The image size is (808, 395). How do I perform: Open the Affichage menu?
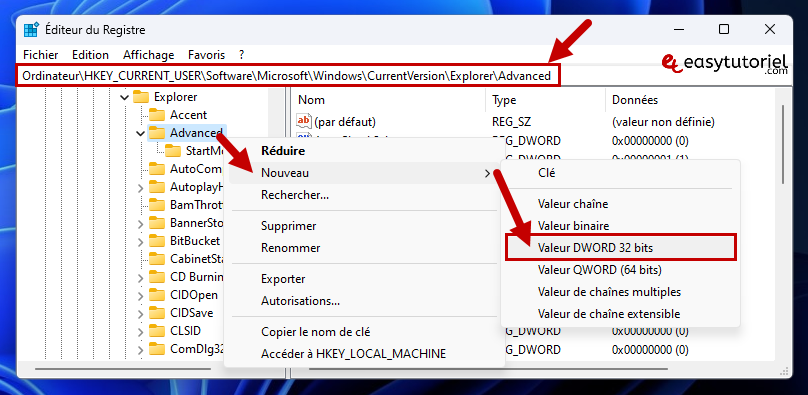(x=148, y=55)
